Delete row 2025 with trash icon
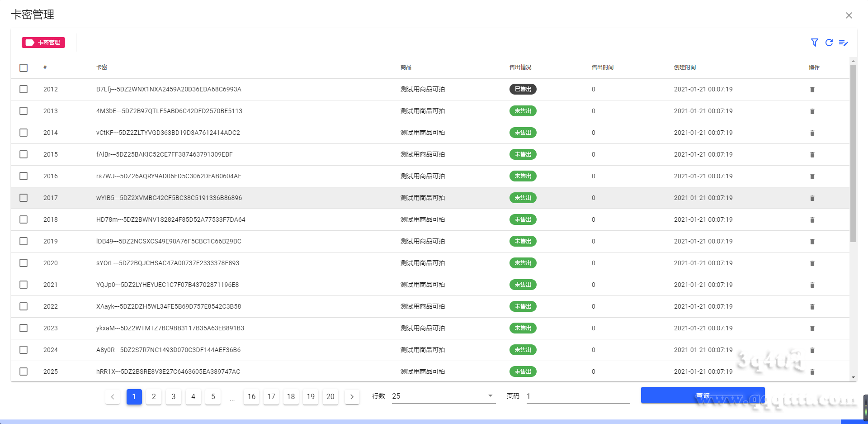The image size is (868, 424). click(812, 372)
